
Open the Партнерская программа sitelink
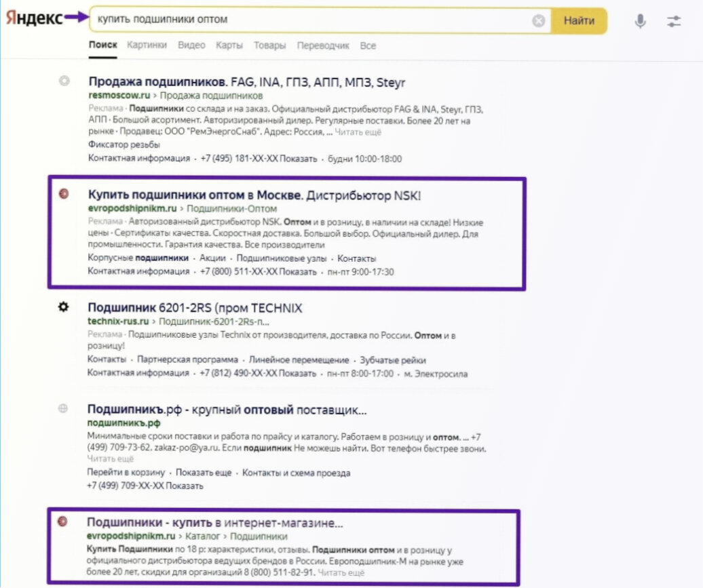187,360
